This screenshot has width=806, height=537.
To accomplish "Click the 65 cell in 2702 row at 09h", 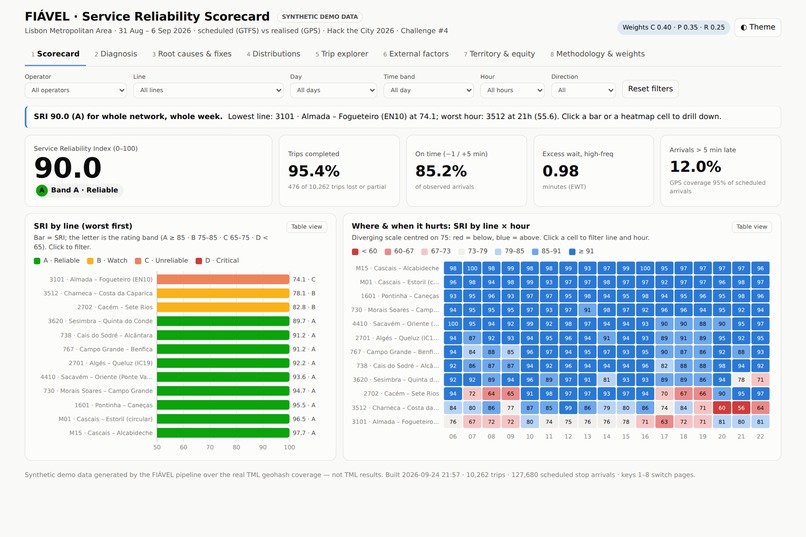I will click(x=510, y=394).
